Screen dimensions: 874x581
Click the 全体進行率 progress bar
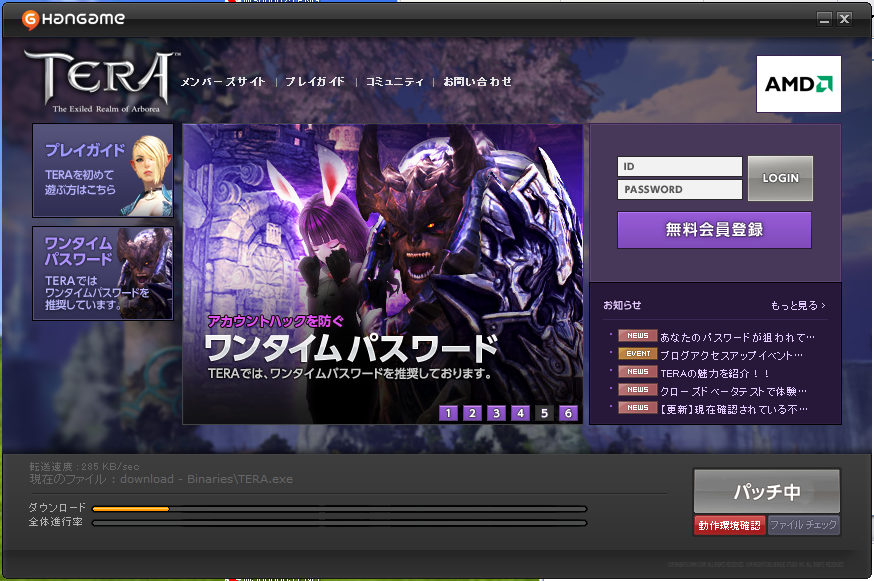point(339,523)
